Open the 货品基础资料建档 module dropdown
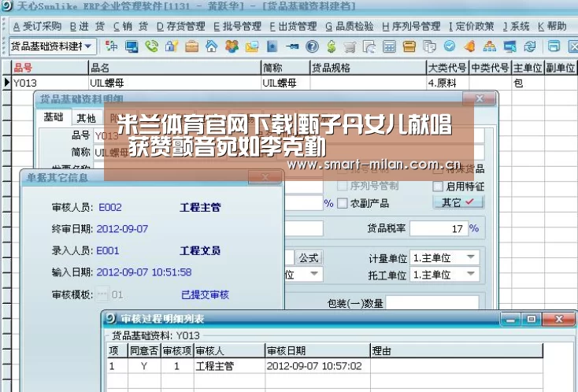The image size is (578, 392). [88, 46]
